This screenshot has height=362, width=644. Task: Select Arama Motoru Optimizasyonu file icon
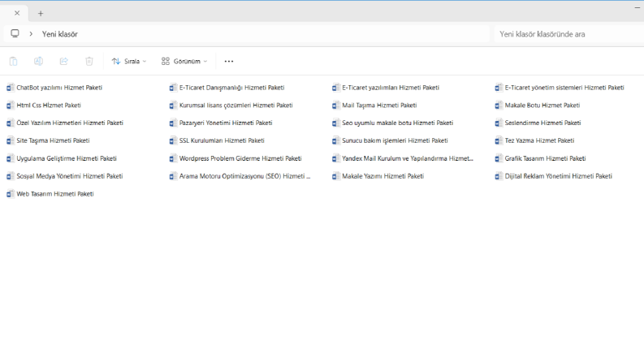(173, 176)
